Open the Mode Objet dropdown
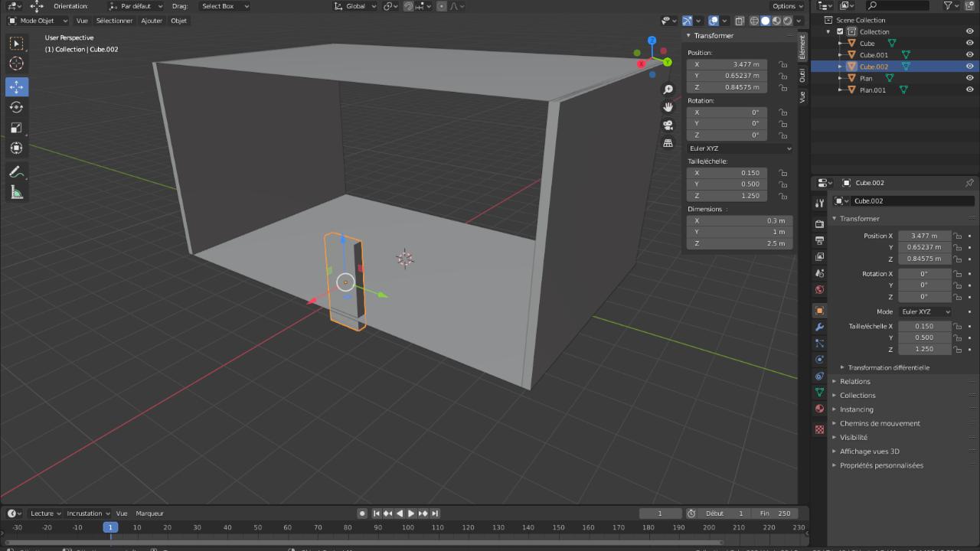Screen dimensions: 980x551 click(38, 21)
